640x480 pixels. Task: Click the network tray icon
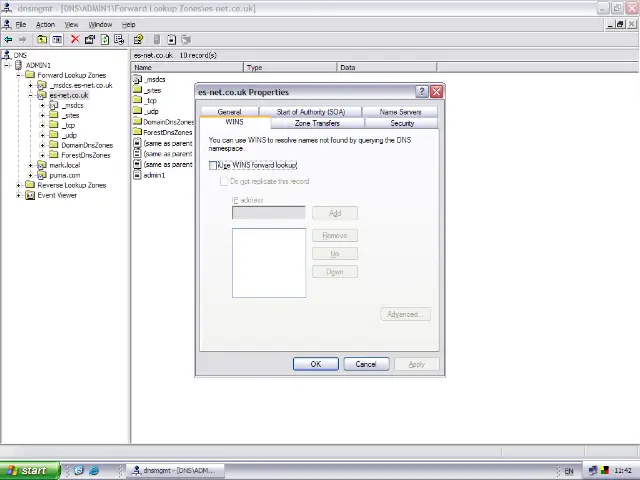tap(593, 471)
